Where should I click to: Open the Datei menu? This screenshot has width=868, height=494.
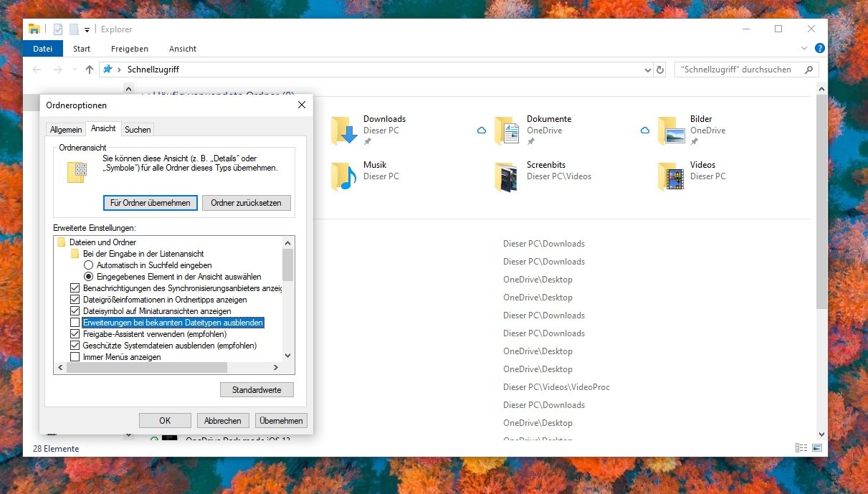point(43,49)
